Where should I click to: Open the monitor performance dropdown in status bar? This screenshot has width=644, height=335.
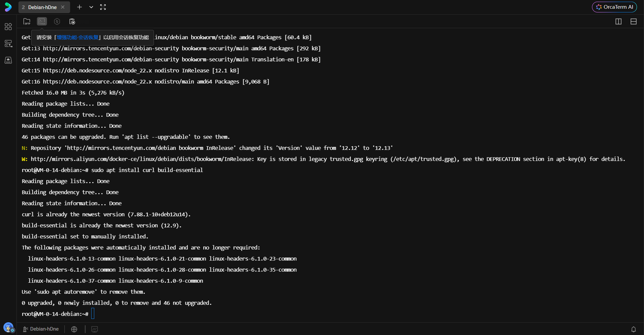pyautogui.click(x=94, y=329)
